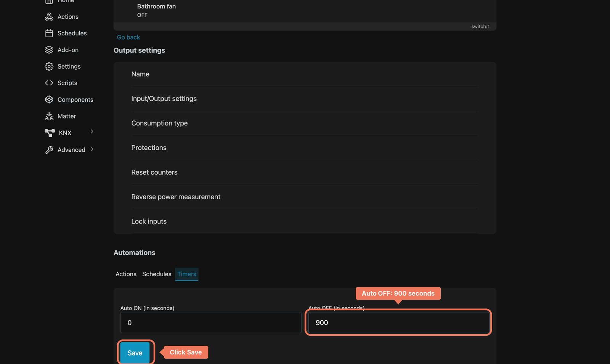Click the Settings gear icon

pyautogui.click(x=49, y=66)
